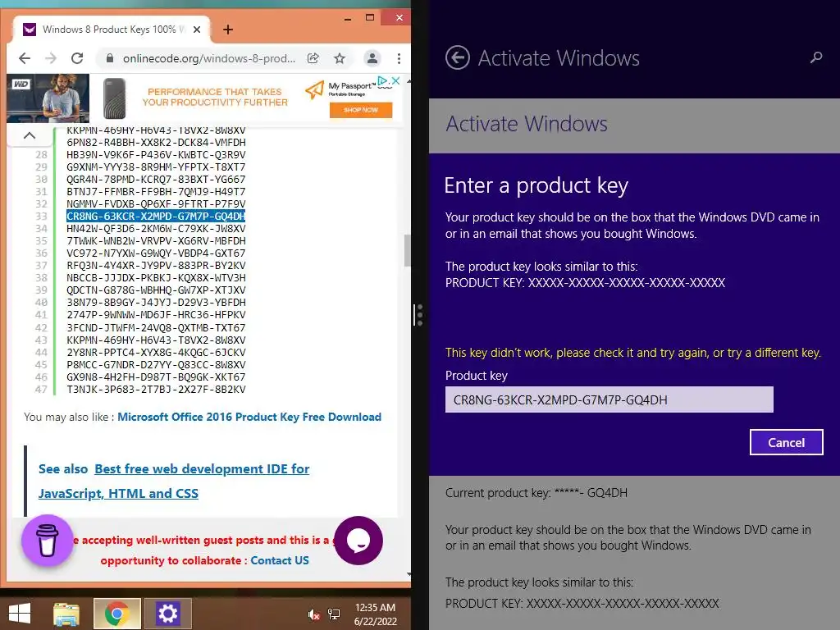
Task: Click key VC972-N7YXW-G9WQY-VBDP4-GXT67
Action: coord(156,253)
